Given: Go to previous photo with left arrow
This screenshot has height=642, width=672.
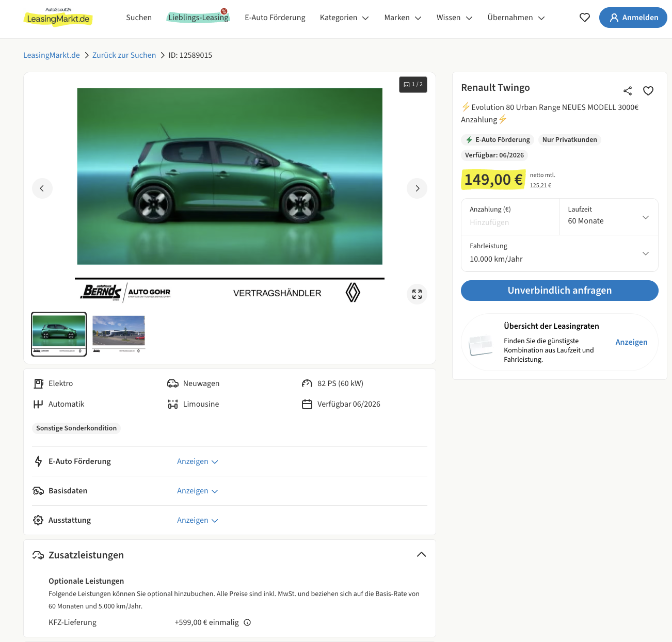Looking at the screenshot, I should click(42, 188).
